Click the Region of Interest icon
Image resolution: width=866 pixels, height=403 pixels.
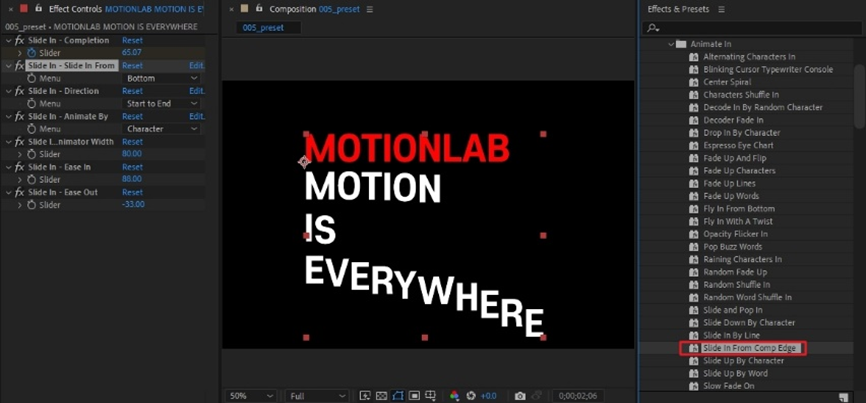(x=414, y=396)
